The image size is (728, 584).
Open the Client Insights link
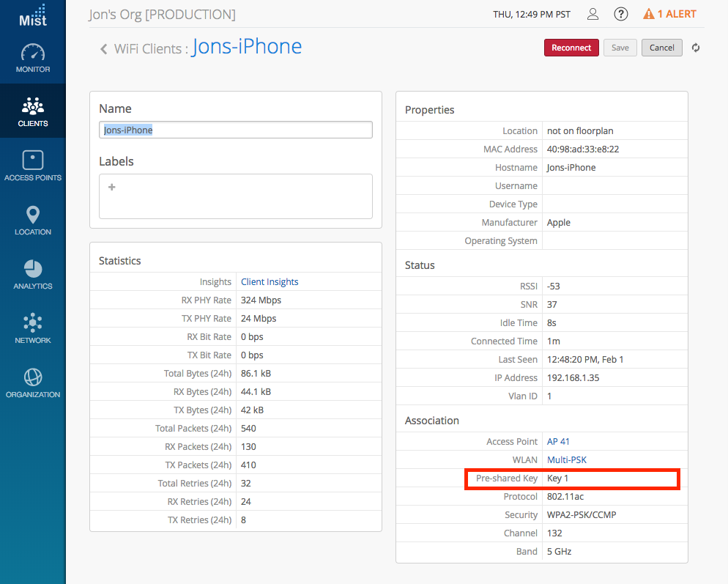pyautogui.click(x=270, y=282)
